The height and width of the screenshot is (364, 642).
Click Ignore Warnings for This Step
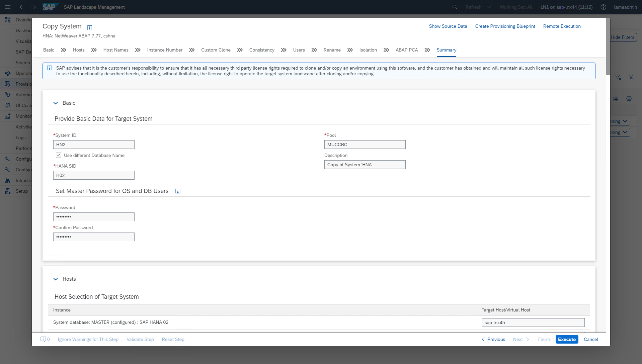[x=88, y=339]
